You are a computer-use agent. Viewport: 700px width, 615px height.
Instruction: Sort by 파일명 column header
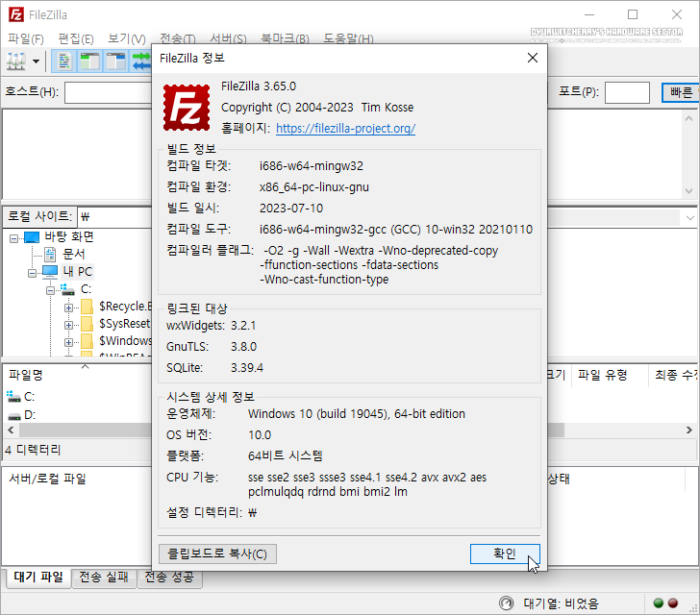(x=26, y=375)
